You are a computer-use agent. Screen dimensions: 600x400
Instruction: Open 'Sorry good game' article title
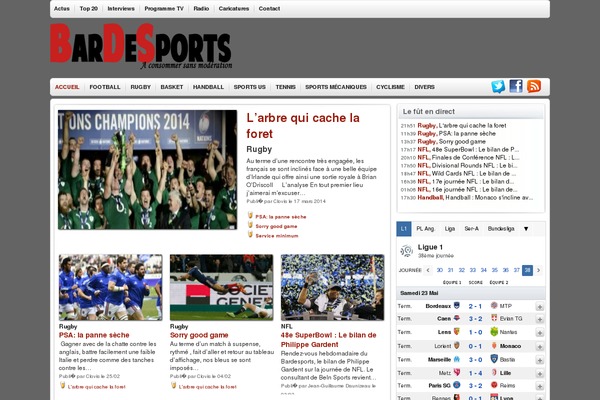[199, 335]
